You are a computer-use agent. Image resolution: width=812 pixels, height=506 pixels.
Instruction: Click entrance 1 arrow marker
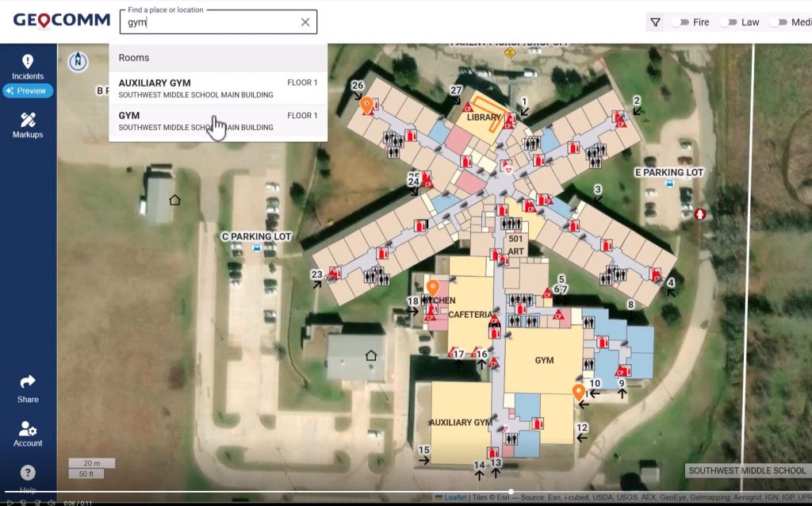(525, 111)
